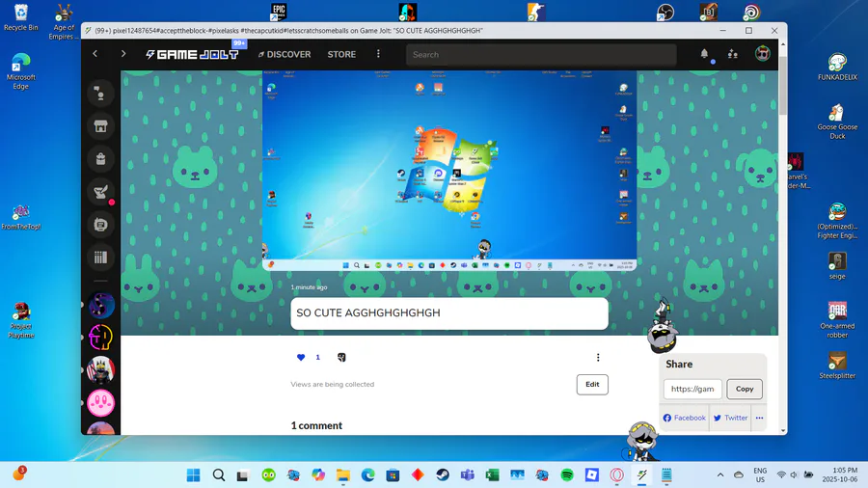
Task: Open the storefront icon in the left sidebar
Action: pyautogui.click(x=100, y=126)
